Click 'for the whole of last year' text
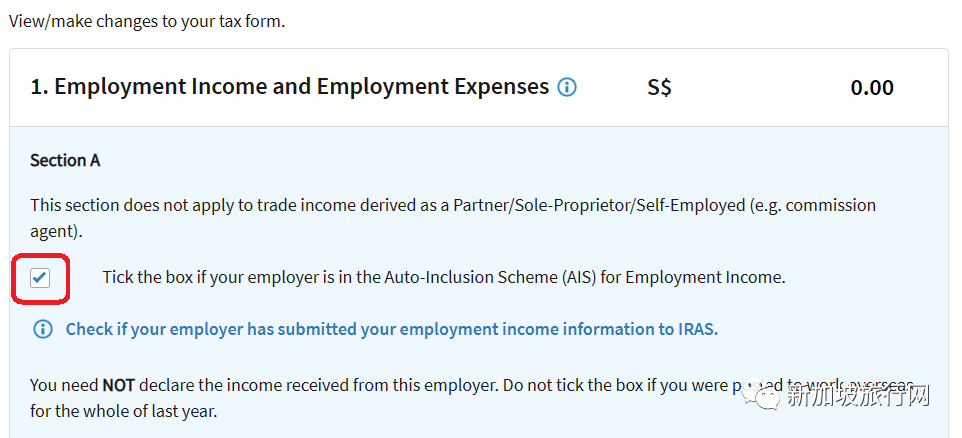Screen dimensions: 962x438 click(124, 411)
